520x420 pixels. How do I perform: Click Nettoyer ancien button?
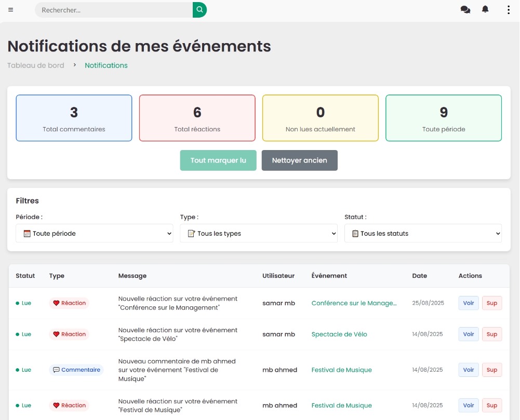(x=299, y=160)
